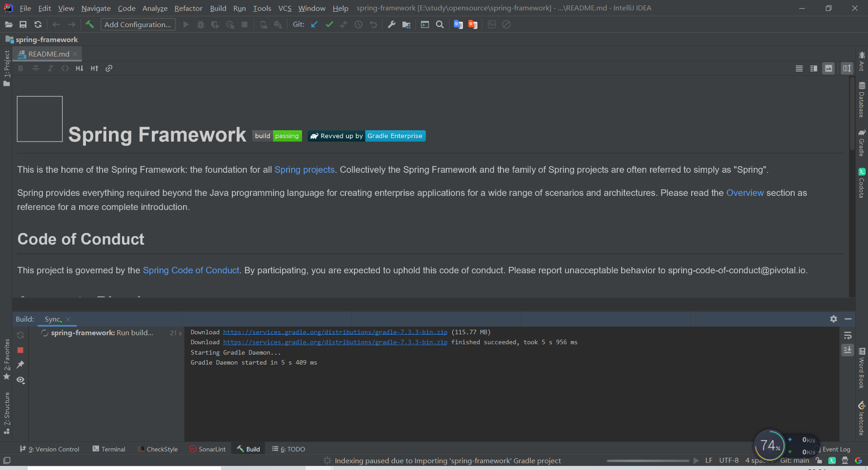Toggle tool window quick access button bottom-left
This screenshot has height=470, width=868.
pyautogui.click(x=7, y=461)
